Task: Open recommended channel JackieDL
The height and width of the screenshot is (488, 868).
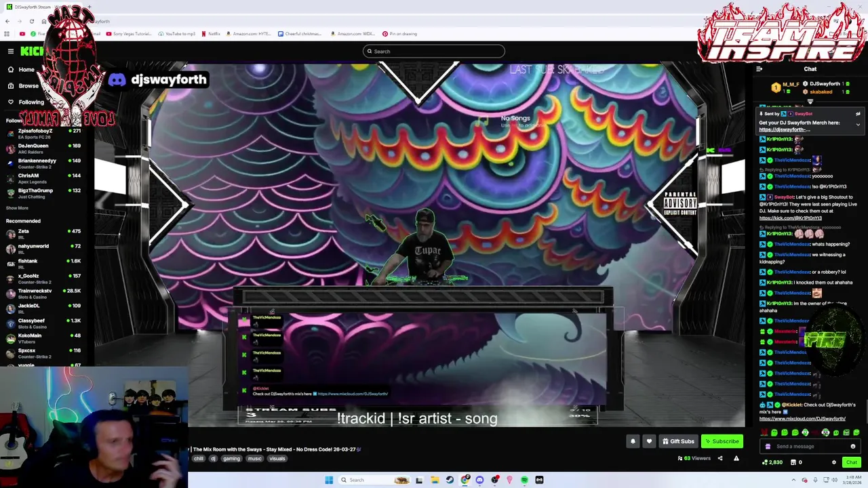Action: 42,308
